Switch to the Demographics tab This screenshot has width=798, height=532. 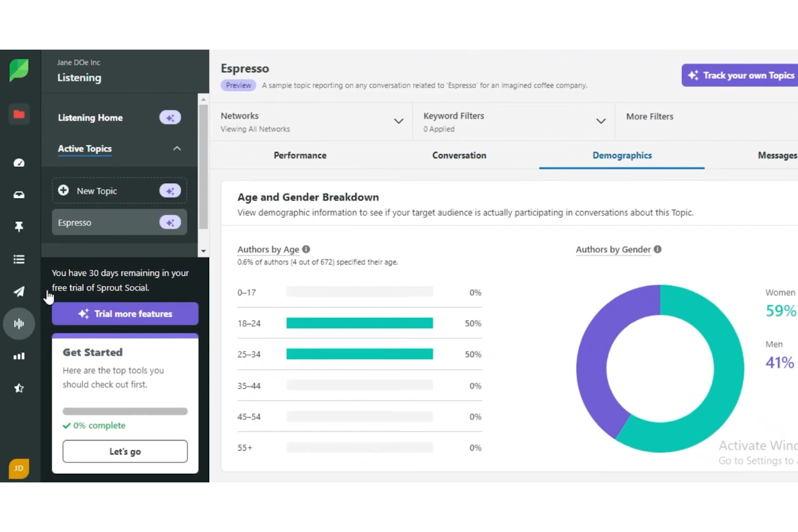pyautogui.click(x=622, y=155)
